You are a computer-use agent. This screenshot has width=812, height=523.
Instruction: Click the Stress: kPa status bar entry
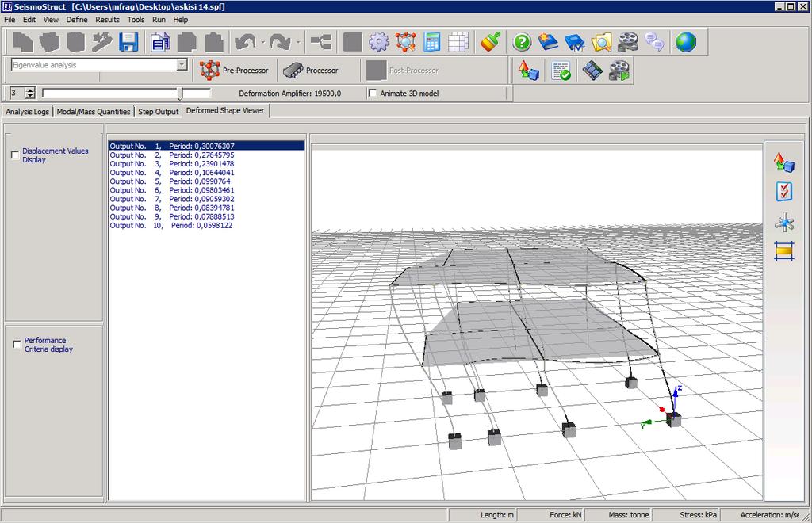[686, 515]
